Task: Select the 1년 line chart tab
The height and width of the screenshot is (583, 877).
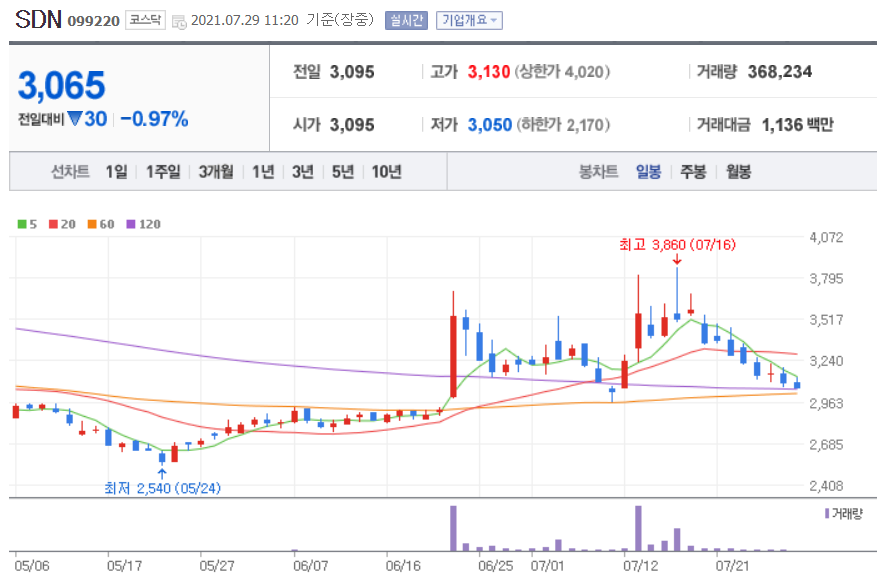Action: click(263, 172)
